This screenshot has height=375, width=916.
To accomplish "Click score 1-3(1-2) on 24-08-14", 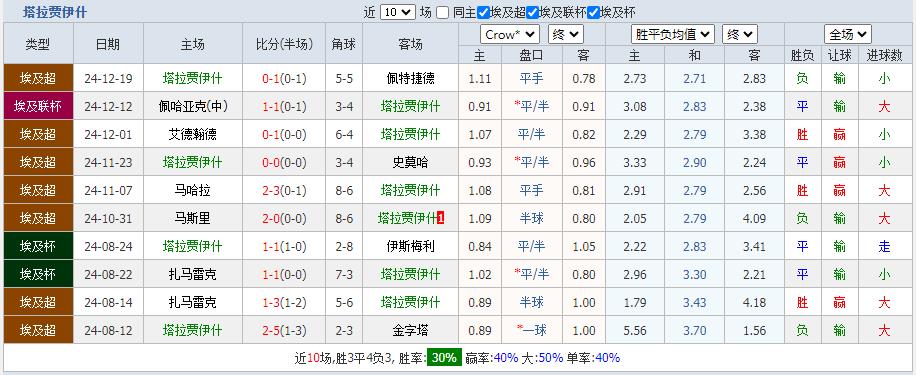I will (284, 303).
